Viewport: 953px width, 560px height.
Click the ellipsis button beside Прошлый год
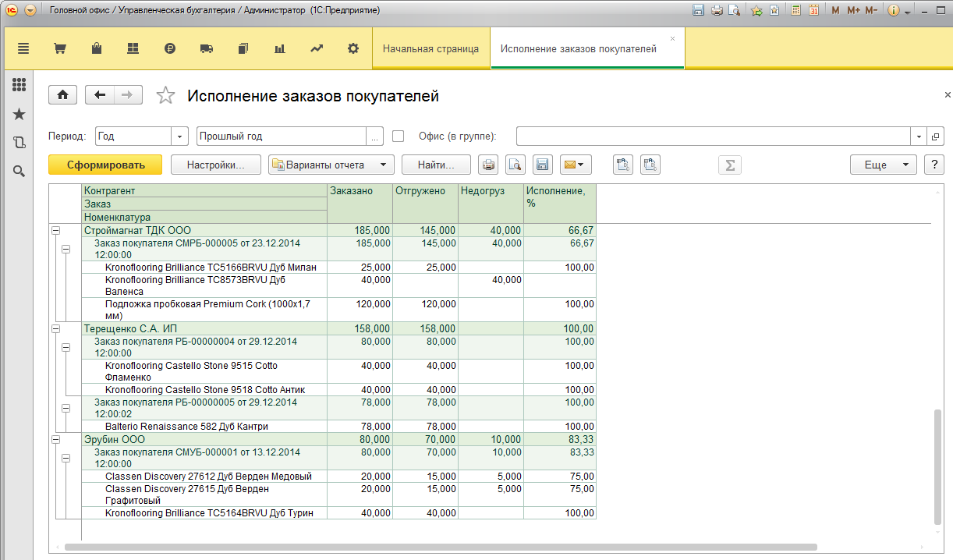pos(375,136)
